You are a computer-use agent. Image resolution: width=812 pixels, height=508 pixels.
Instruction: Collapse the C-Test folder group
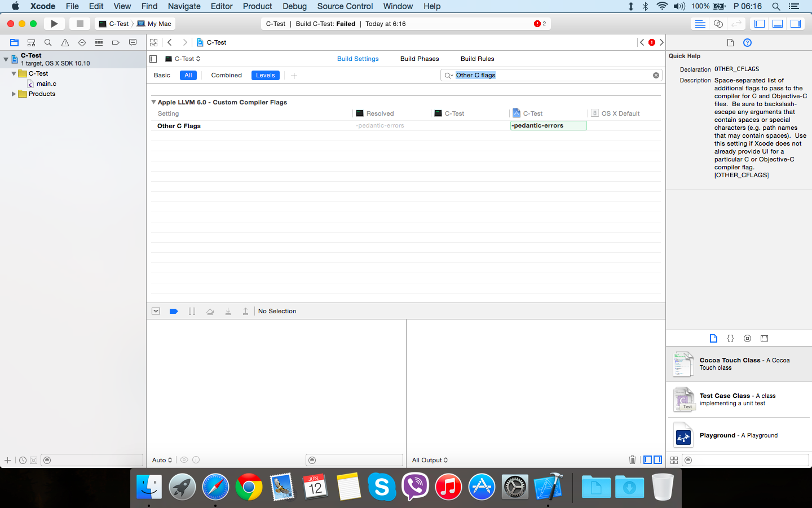tap(14, 73)
